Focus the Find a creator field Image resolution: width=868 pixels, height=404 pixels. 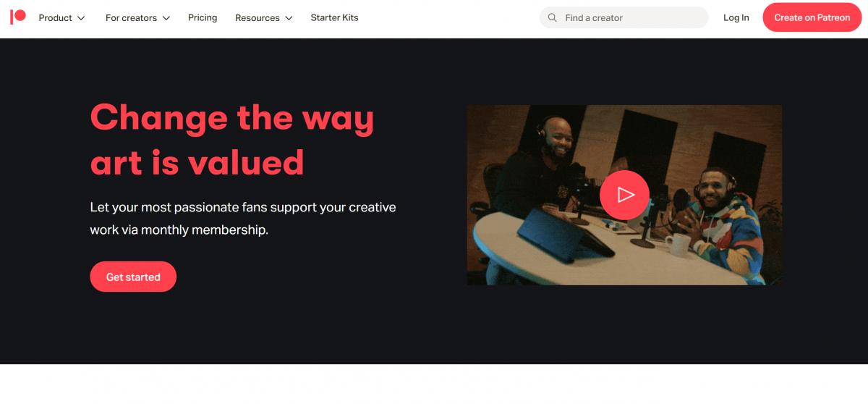click(624, 17)
